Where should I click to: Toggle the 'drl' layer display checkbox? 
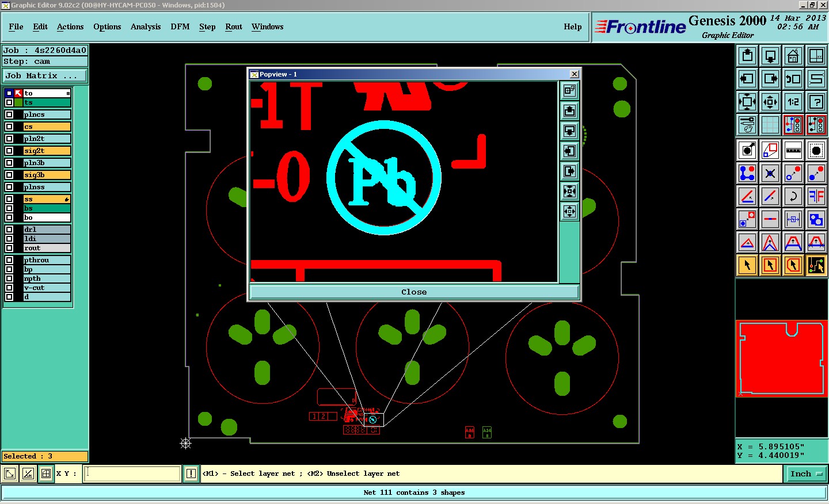(x=9, y=230)
